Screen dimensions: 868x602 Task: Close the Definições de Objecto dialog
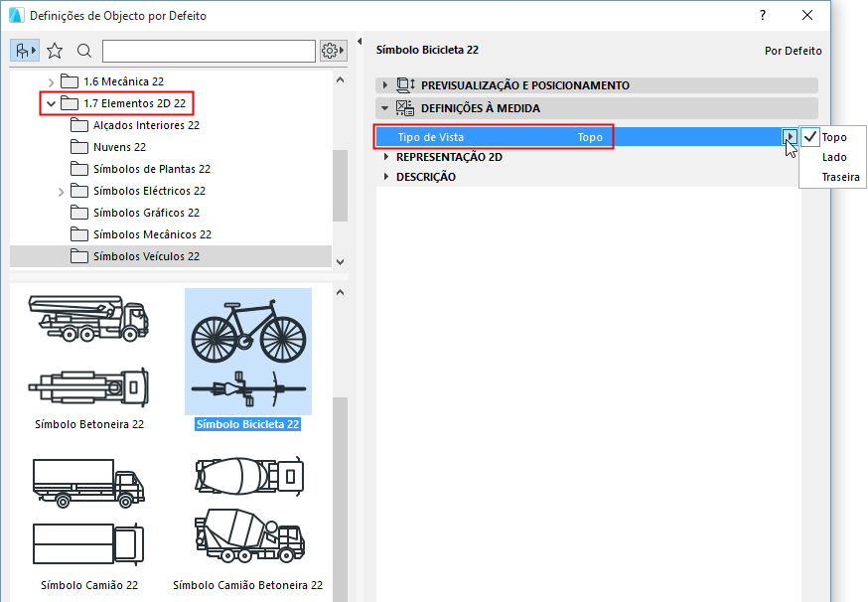click(807, 15)
